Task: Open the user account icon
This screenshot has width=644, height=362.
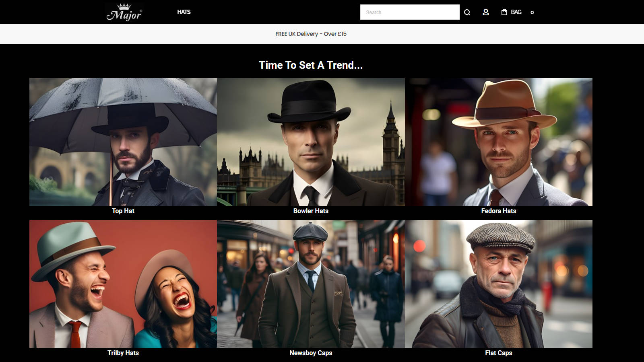Action: [486, 12]
